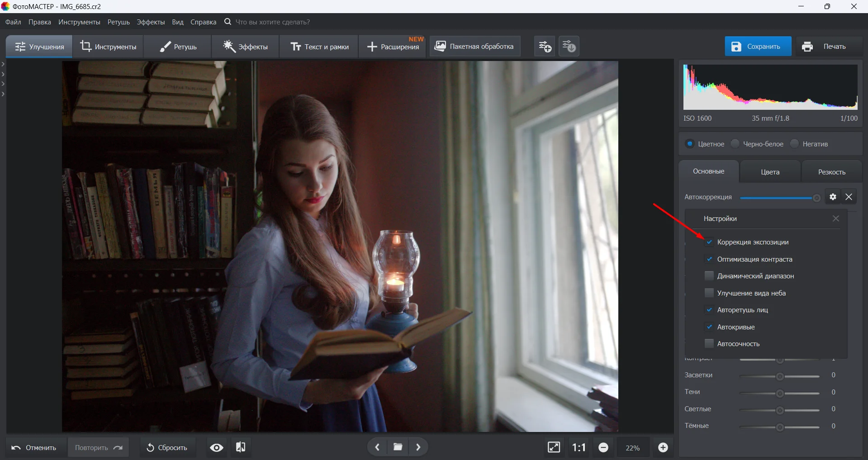Click the Сохранить button

coord(758,46)
